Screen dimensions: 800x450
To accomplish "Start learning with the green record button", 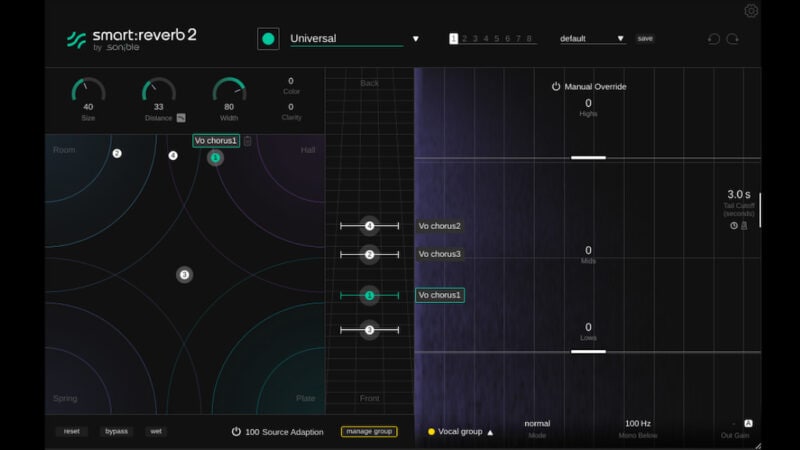I will [268, 39].
